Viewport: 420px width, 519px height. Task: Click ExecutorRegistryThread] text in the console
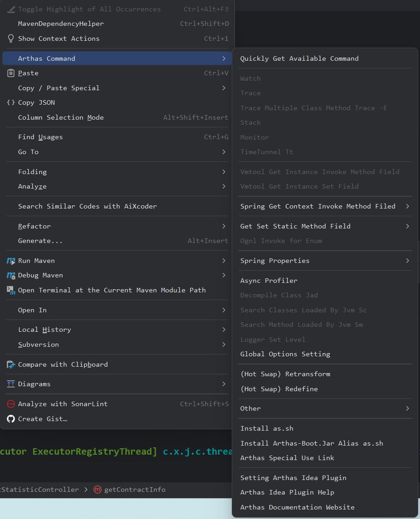(x=94, y=451)
